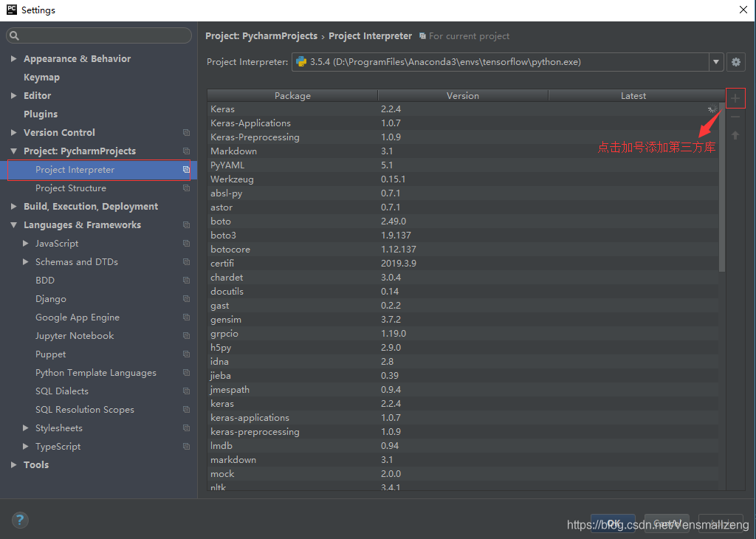
Task: Click project-level icon beside BDD
Action: pos(186,280)
